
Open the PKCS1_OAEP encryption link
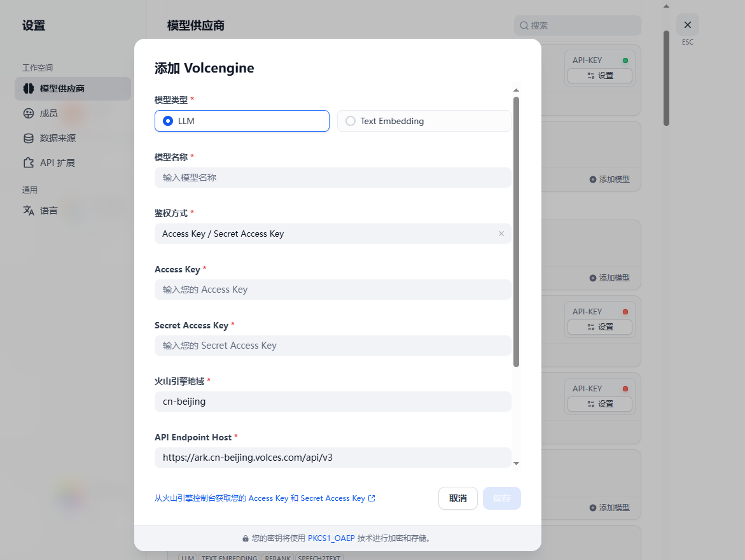[x=331, y=538]
